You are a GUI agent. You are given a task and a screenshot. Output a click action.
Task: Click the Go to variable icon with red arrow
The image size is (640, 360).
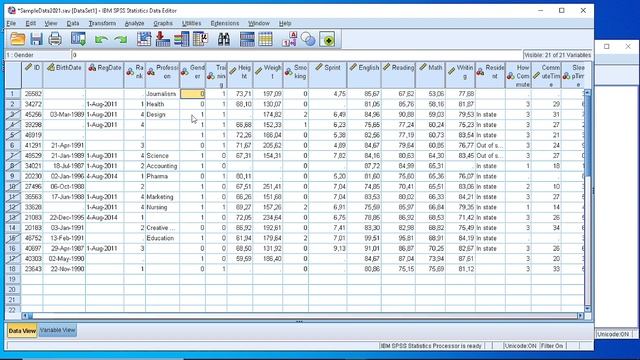point(162,39)
